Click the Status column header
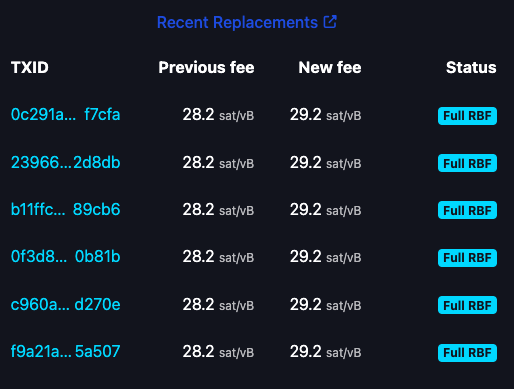 [471, 68]
